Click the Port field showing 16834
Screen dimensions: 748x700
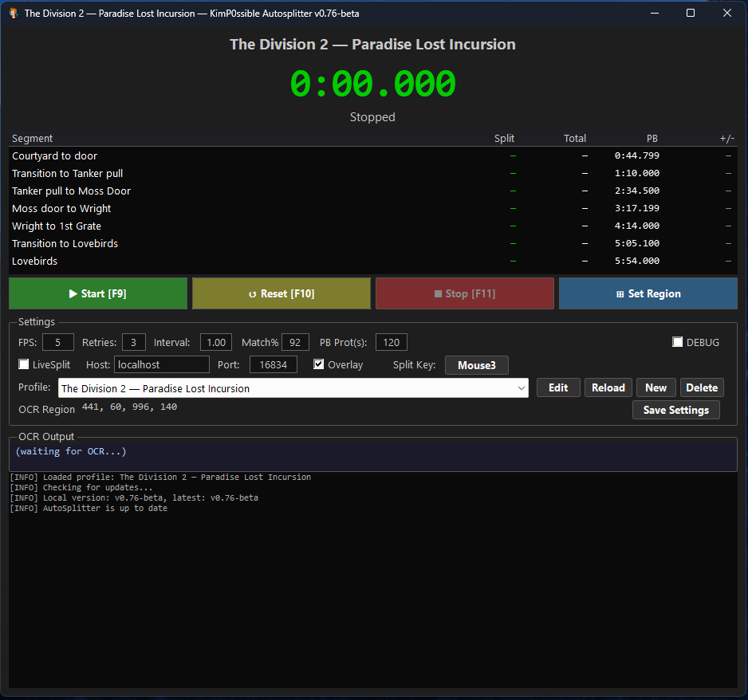[274, 365]
